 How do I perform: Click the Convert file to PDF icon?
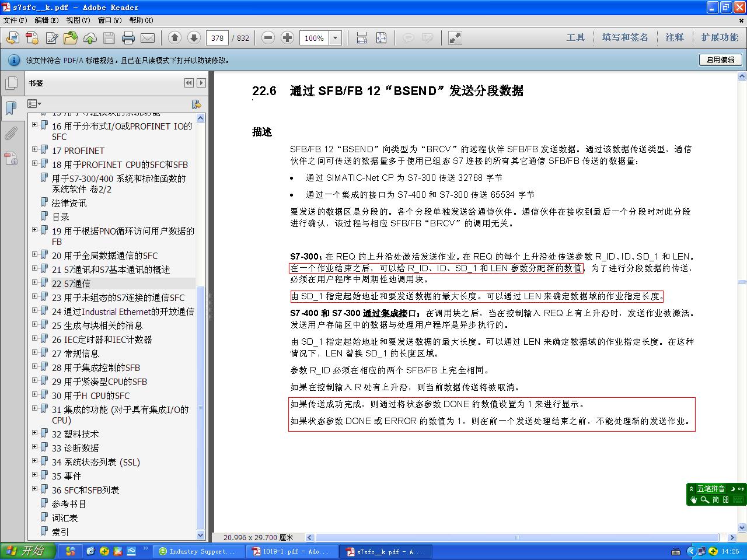(x=32, y=38)
